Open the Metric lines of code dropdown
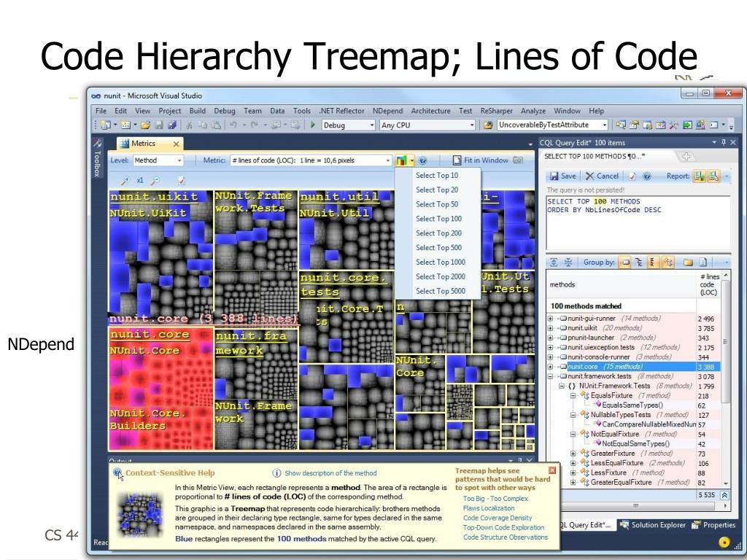 (x=311, y=160)
